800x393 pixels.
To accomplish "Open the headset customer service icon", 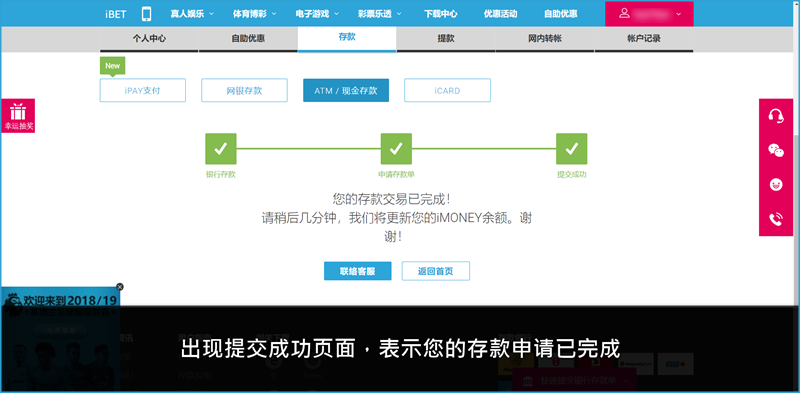I will pos(776,116).
